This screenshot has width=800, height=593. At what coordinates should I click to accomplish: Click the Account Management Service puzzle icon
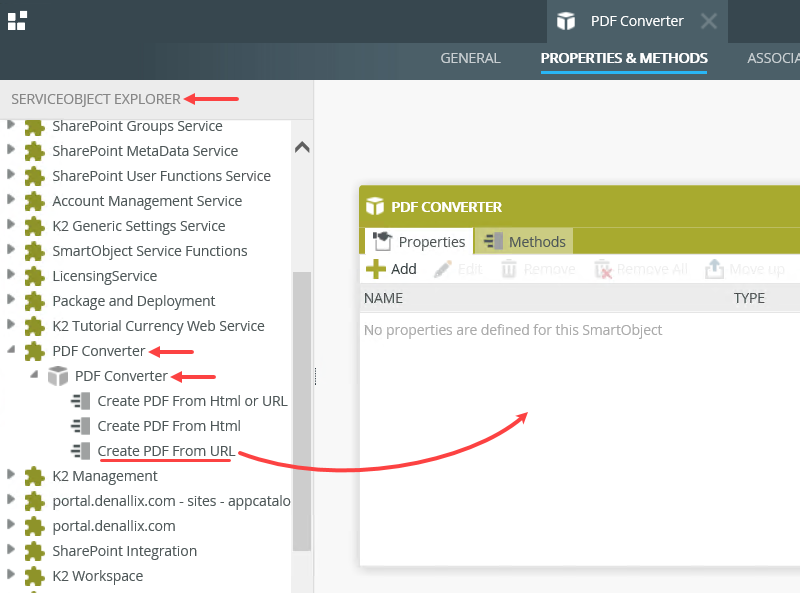click(x=35, y=202)
